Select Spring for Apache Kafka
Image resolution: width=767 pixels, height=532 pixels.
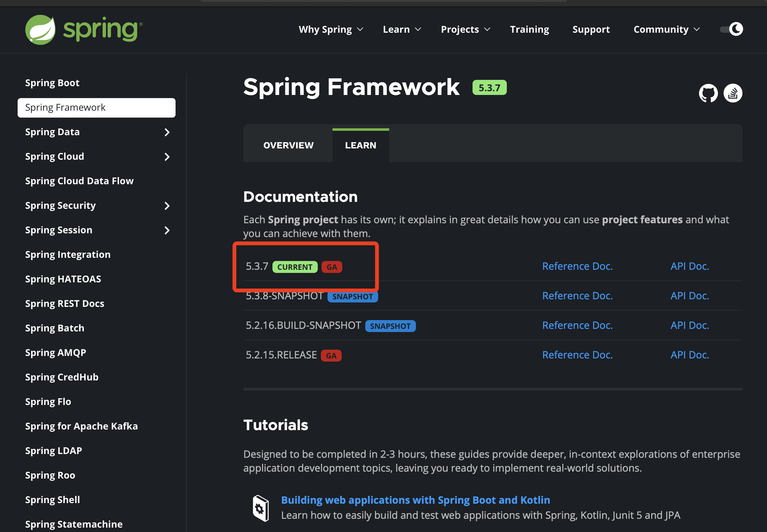(x=81, y=426)
